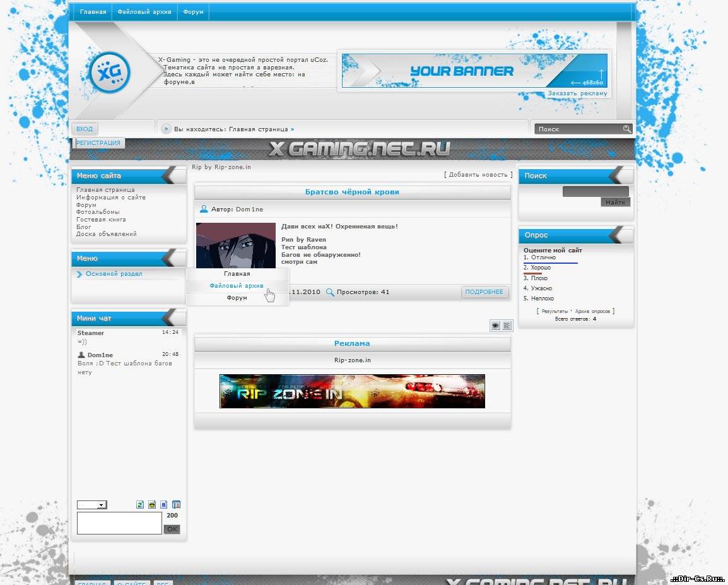Click the complaint icon next to the eye icon

pyautogui.click(x=505, y=325)
